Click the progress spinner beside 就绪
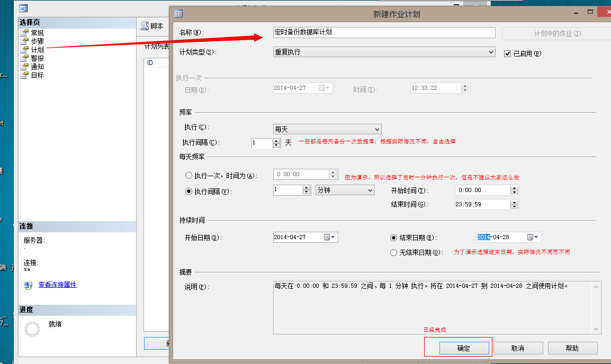 (32, 329)
